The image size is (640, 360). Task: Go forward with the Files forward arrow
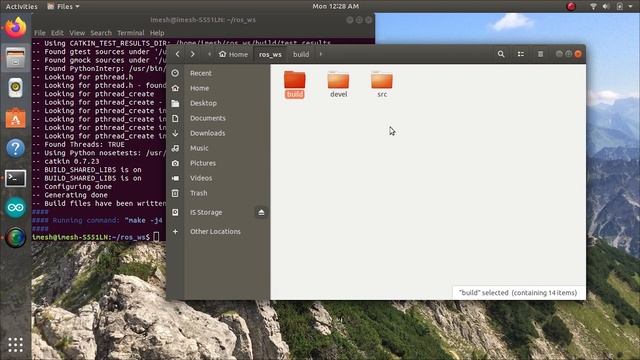pos(193,54)
